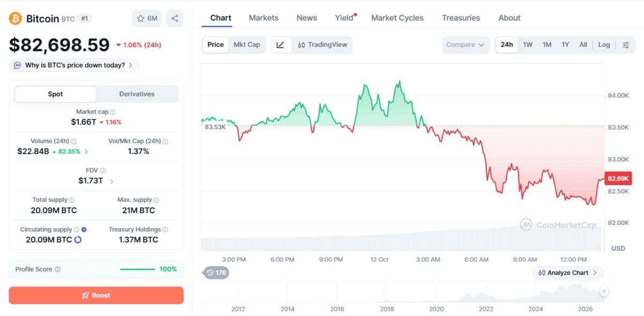This screenshot has width=644, height=316.
Task: Open the Markets tab
Action: tap(264, 18)
